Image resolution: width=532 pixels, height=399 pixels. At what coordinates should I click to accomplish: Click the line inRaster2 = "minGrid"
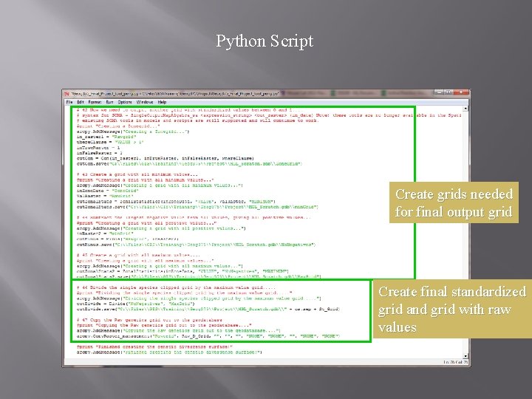[104, 233]
